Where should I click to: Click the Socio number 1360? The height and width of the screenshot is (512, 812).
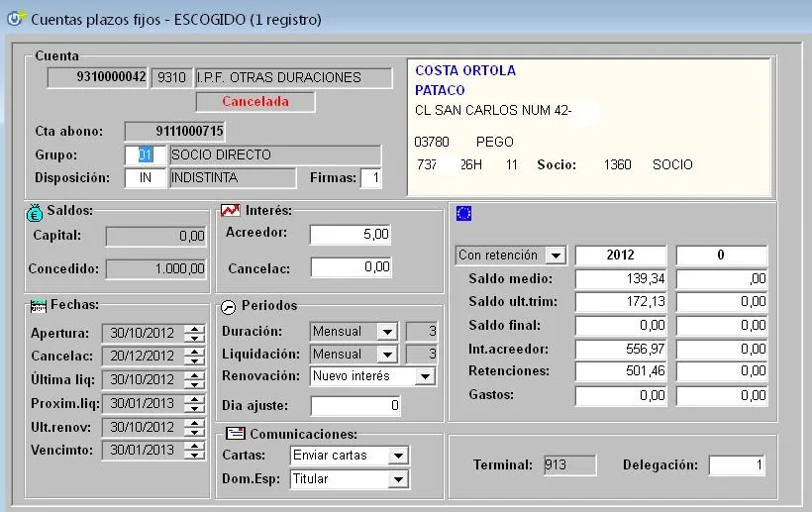(x=617, y=164)
